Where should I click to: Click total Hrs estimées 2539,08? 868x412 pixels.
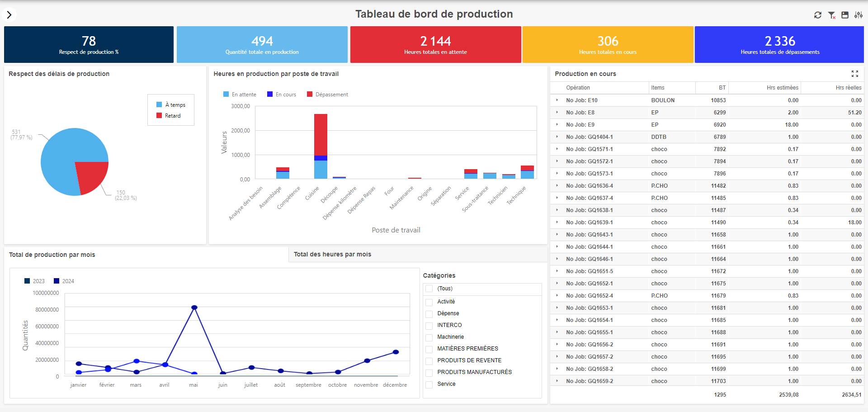(x=789, y=395)
